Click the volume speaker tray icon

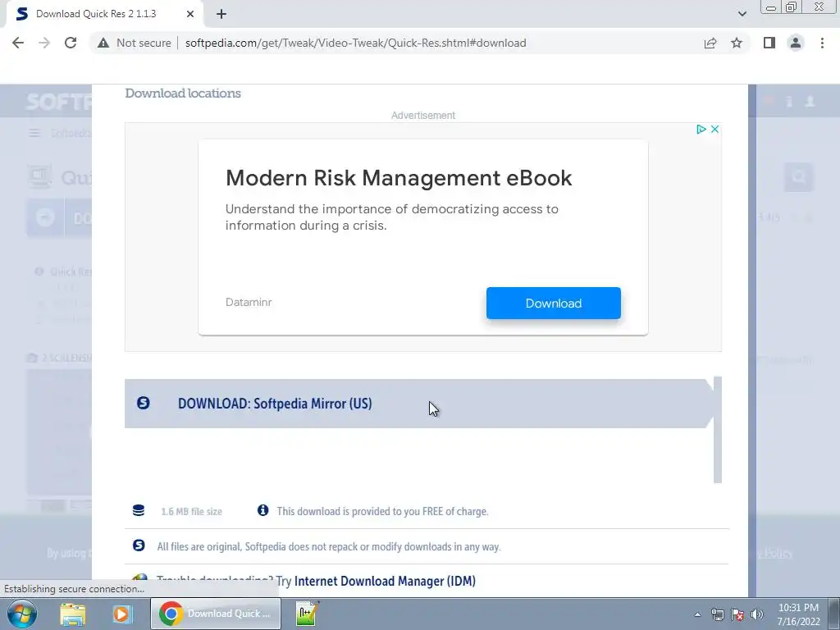[x=757, y=614]
